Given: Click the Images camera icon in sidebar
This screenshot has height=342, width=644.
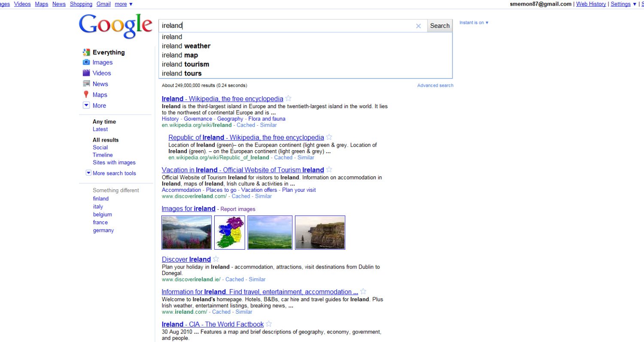Looking at the screenshot, I should pyautogui.click(x=86, y=62).
